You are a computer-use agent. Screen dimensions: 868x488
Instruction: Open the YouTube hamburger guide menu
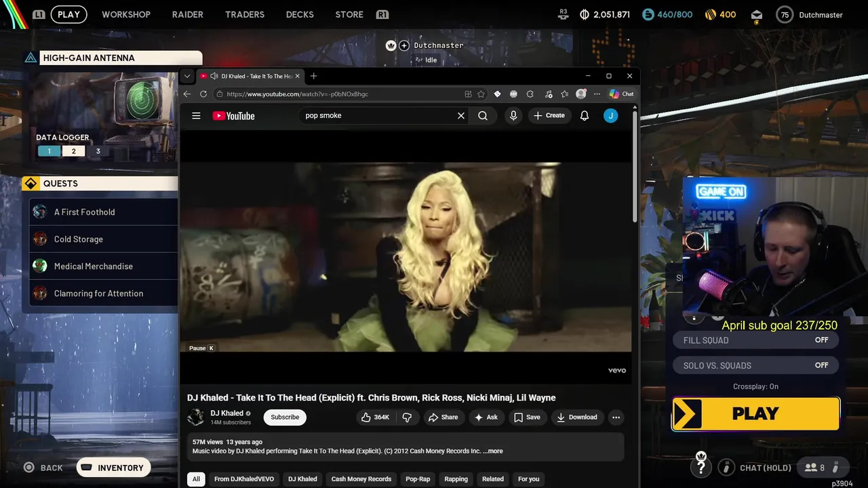coord(196,116)
